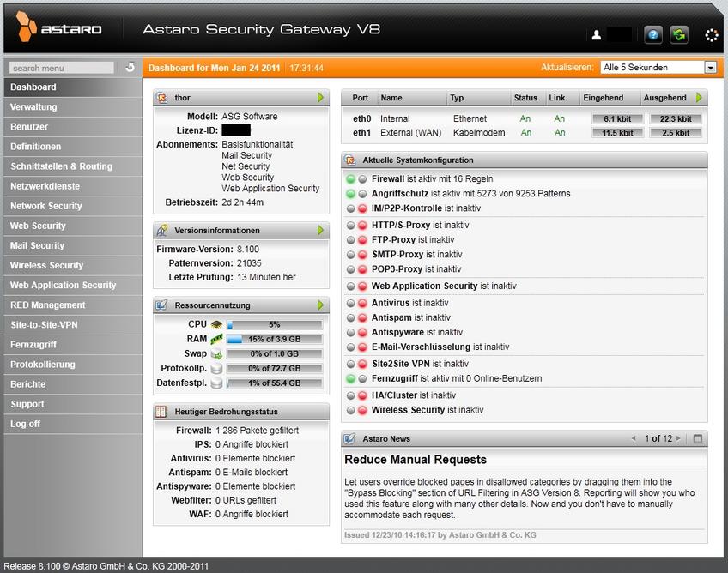Toggle IM/P2P-Kontrolle status indicator
The image size is (728, 573).
[x=356, y=208]
